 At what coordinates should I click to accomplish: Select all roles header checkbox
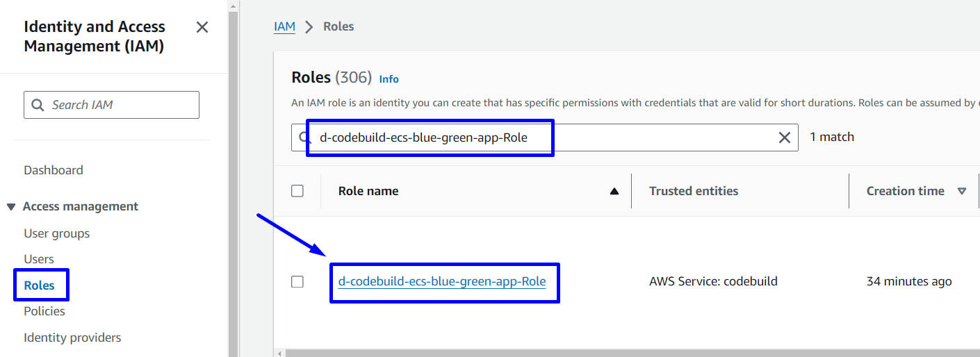tap(297, 191)
